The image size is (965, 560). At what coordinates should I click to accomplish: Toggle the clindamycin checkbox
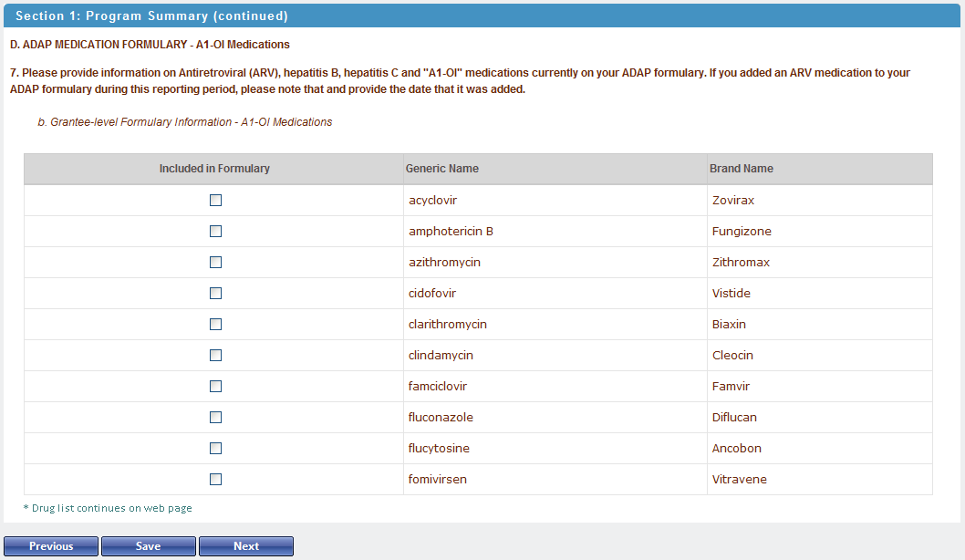pos(215,356)
